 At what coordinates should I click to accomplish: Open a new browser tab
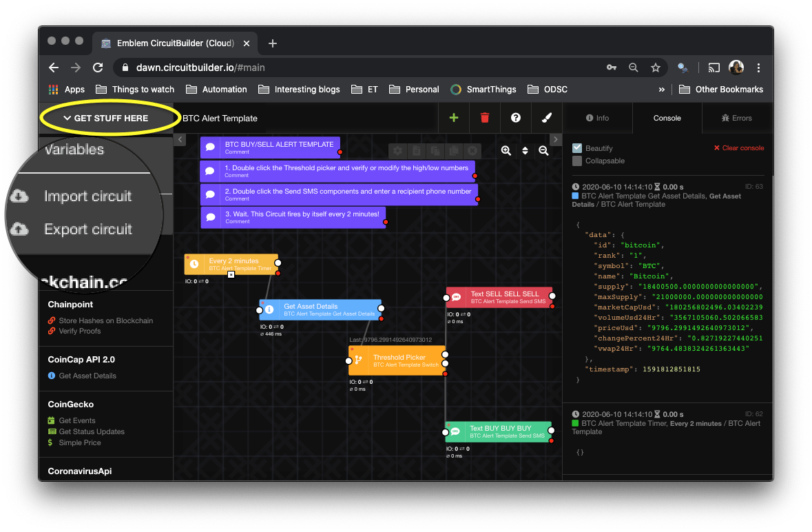[273, 43]
